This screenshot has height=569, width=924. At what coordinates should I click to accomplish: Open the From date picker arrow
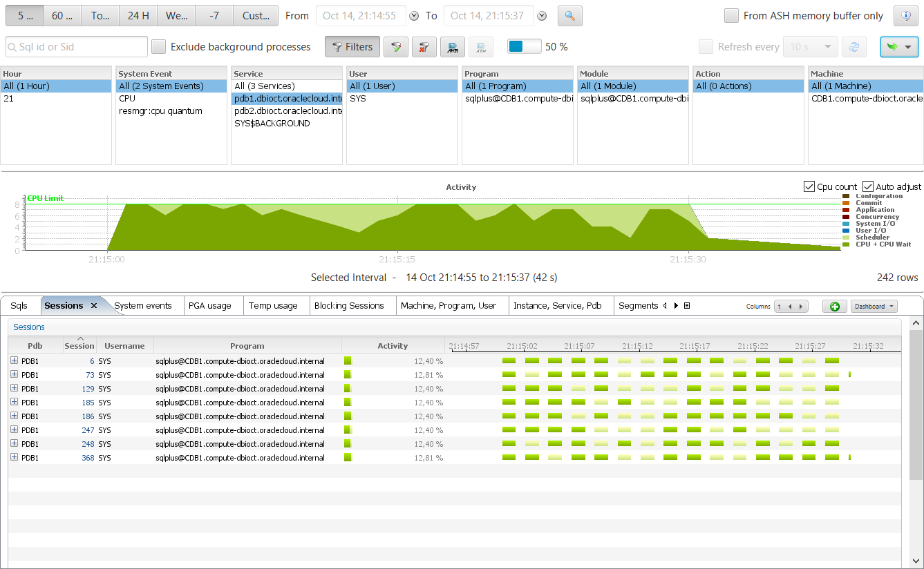pos(414,16)
